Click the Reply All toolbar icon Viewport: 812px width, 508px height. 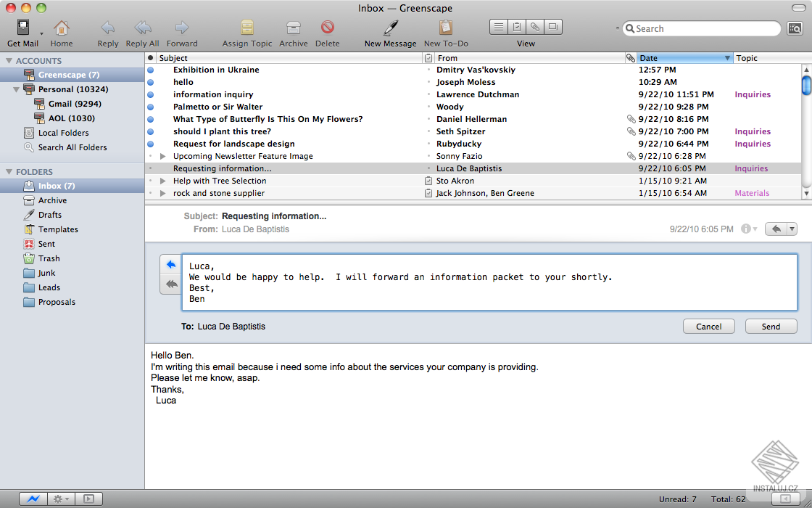[142, 28]
